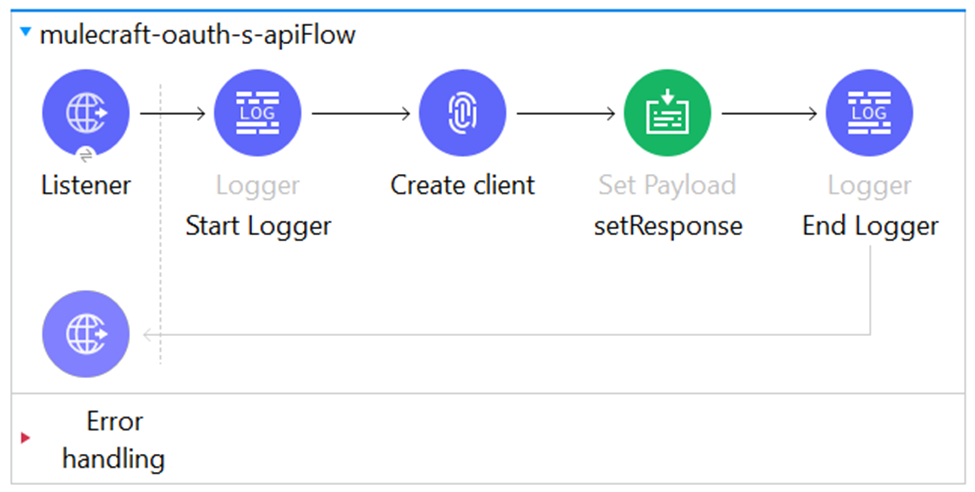Select the Start Logger icon
The height and width of the screenshot is (492, 975).
pyautogui.click(x=257, y=113)
